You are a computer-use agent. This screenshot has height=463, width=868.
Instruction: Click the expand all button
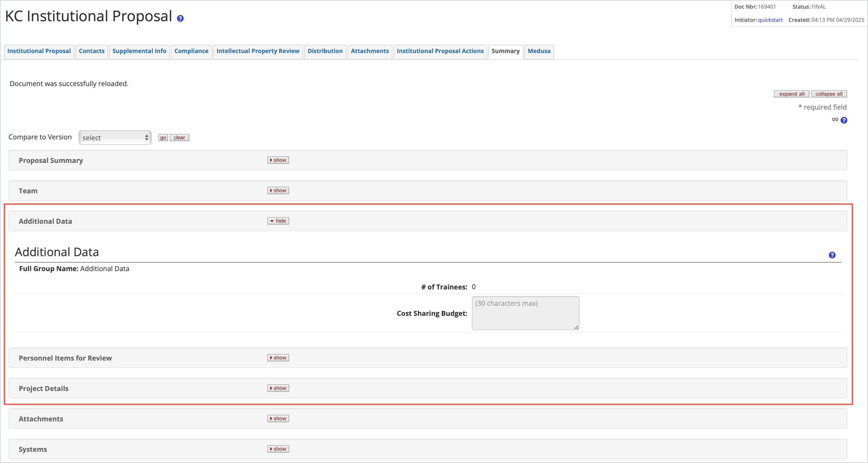point(791,94)
